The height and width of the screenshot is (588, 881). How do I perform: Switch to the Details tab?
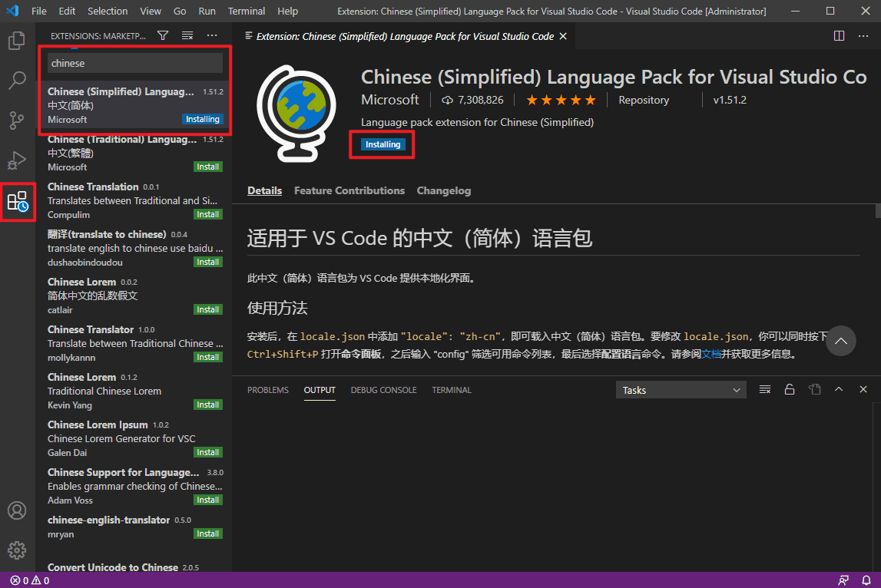(265, 191)
